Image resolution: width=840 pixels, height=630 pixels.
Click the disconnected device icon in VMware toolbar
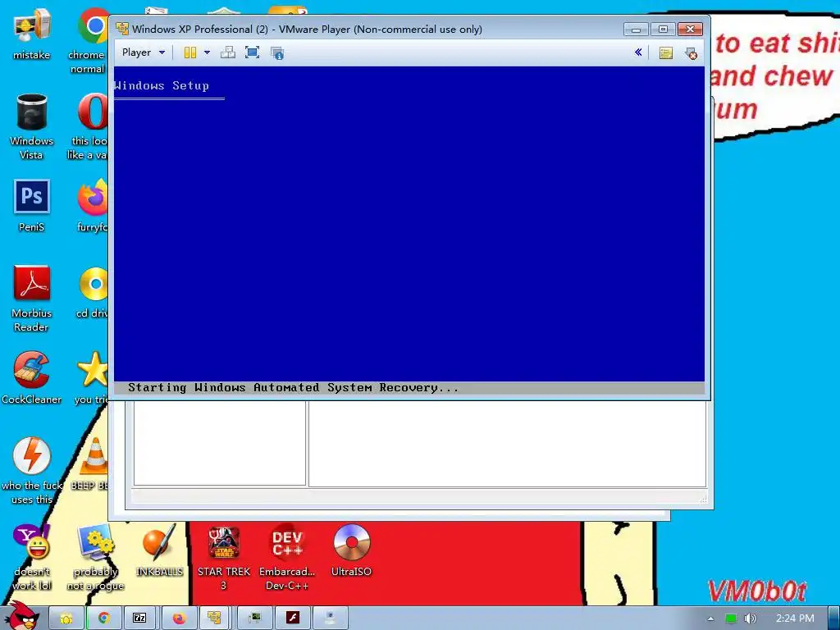click(x=691, y=52)
